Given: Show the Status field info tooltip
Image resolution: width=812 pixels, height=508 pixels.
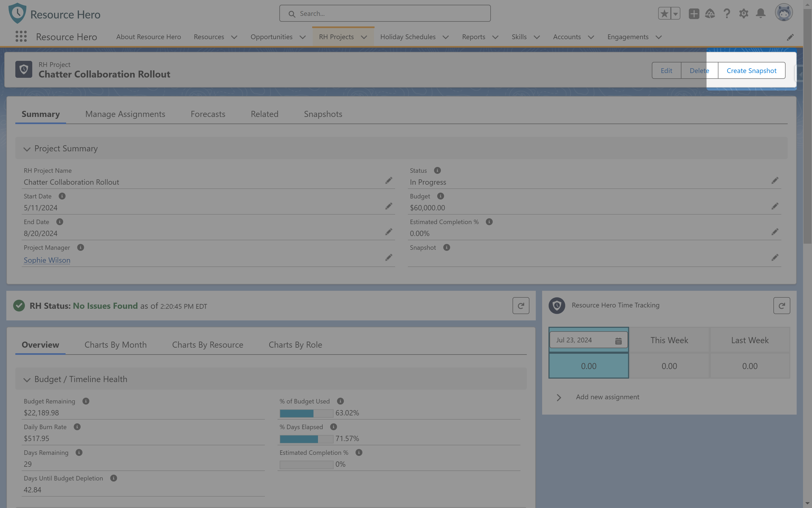Looking at the screenshot, I should pos(437,170).
